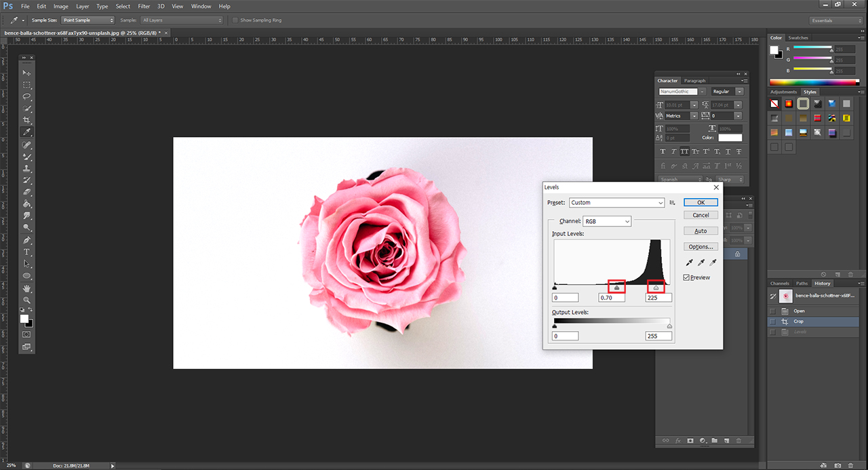868x470 pixels.
Task: Click Cancel in the Levels dialog
Action: (701, 215)
